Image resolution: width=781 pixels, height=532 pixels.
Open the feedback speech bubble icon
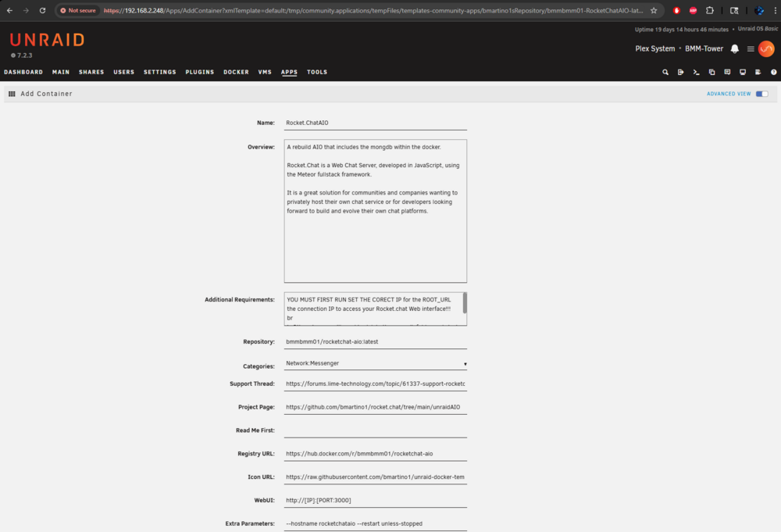coord(727,72)
